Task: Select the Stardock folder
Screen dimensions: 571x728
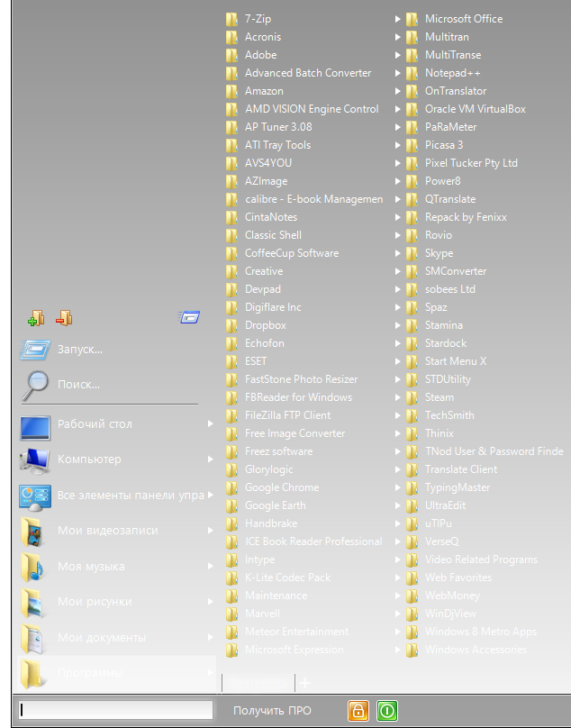Action: click(446, 343)
